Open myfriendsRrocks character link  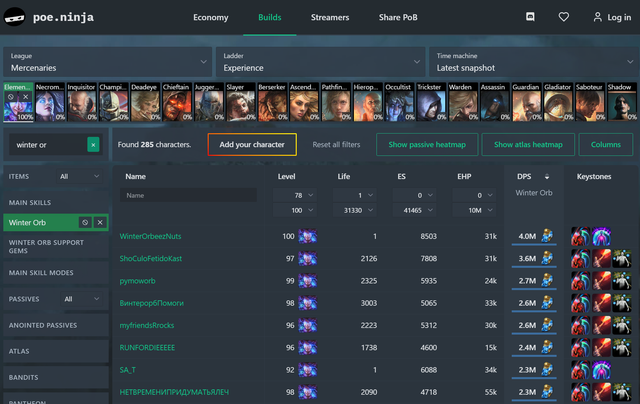click(x=147, y=325)
